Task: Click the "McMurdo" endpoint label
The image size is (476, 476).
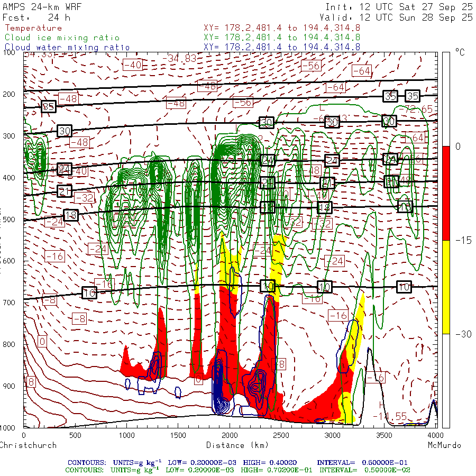Action: coord(444,445)
